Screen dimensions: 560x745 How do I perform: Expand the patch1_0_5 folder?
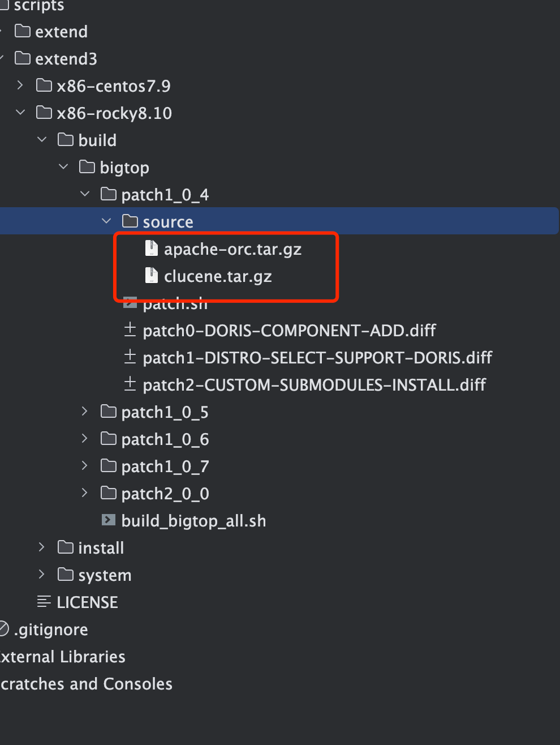[x=85, y=412]
